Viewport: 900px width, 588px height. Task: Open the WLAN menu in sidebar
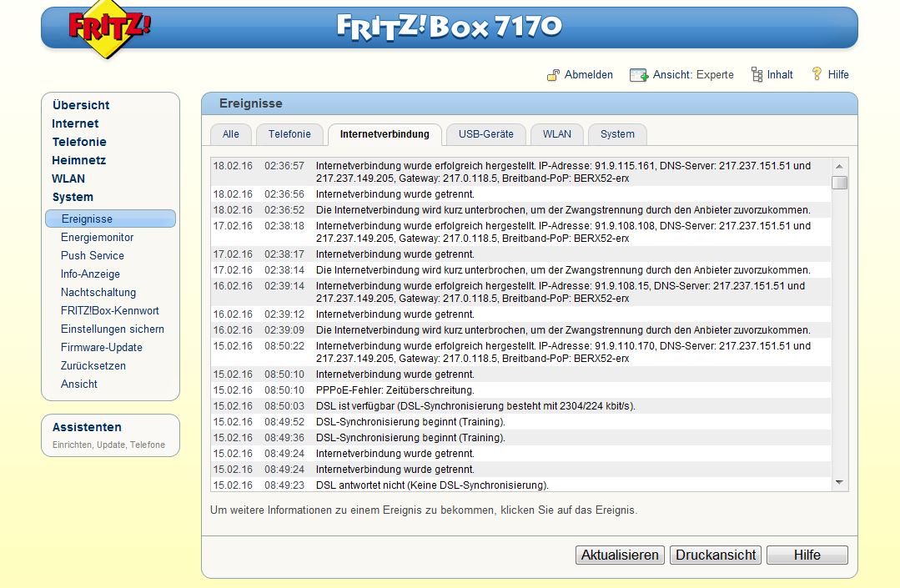click(68, 178)
